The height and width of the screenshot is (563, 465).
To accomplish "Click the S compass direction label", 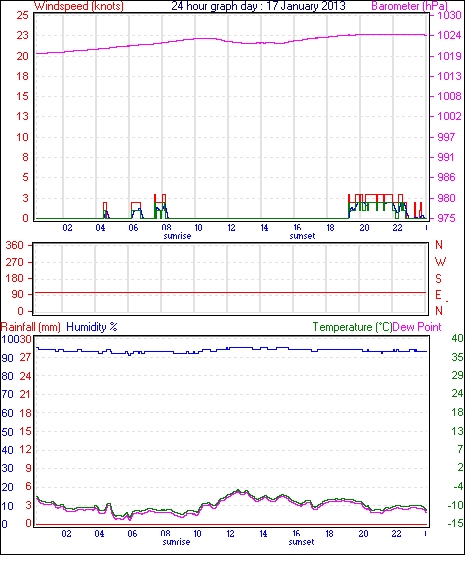I will pyautogui.click(x=438, y=278).
